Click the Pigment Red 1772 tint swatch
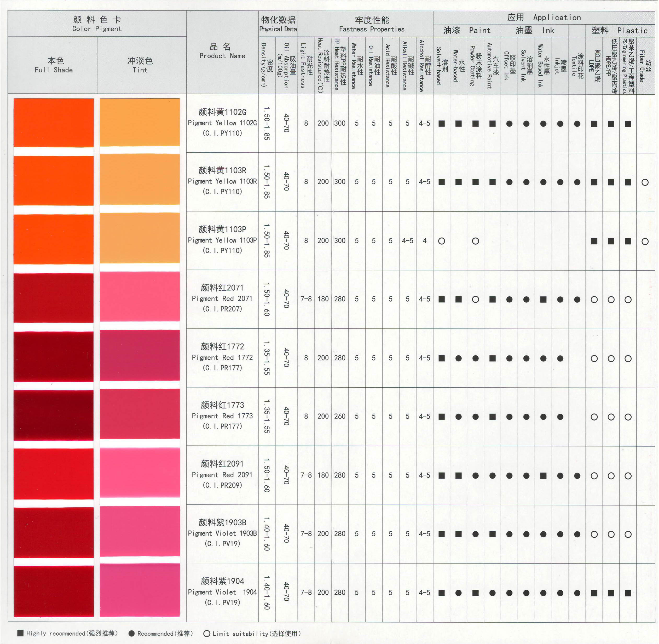The image size is (659, 644). pos(140,355)
